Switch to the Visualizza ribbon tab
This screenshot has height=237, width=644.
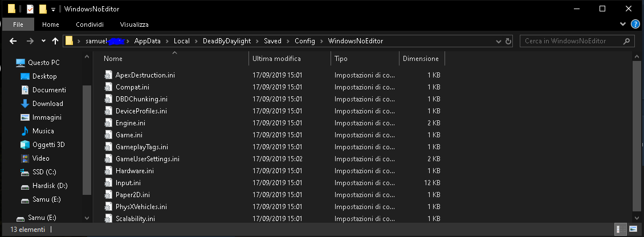pyautogui.click(x=134, y=24)
